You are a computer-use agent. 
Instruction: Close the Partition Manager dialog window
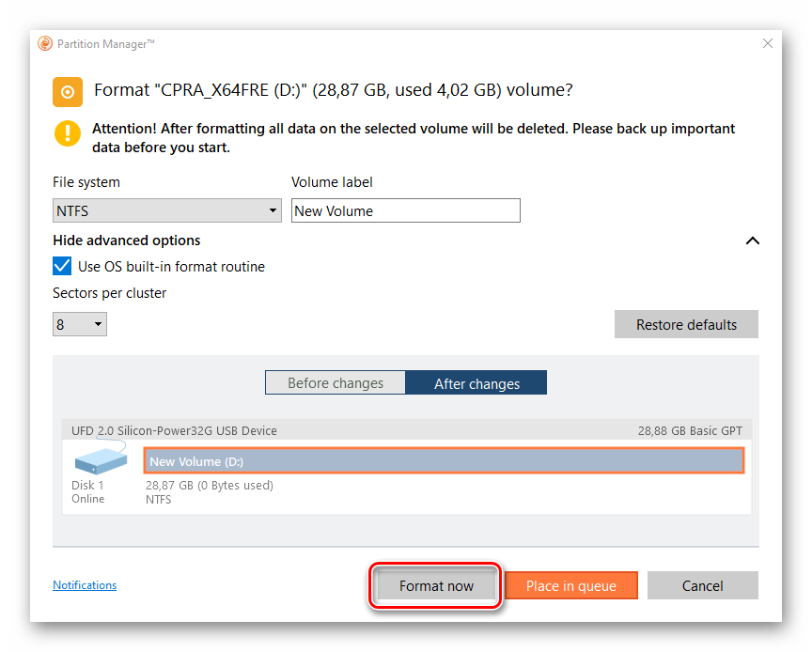coord(768,44)
